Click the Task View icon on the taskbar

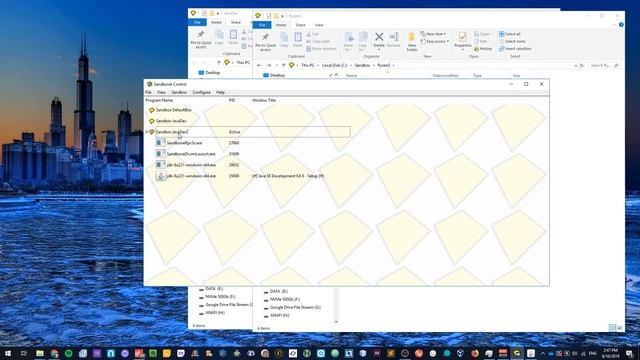[23, 353]
